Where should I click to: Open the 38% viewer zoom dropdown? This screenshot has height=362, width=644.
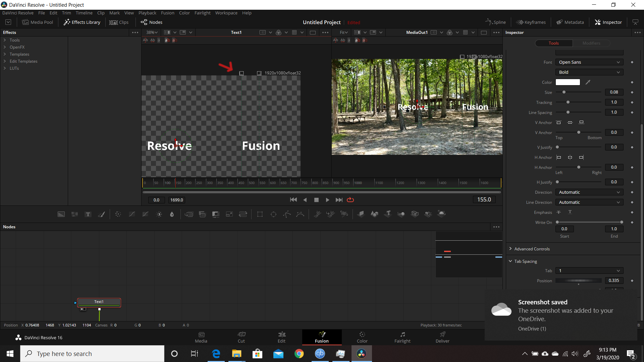[x=152, y=33]
